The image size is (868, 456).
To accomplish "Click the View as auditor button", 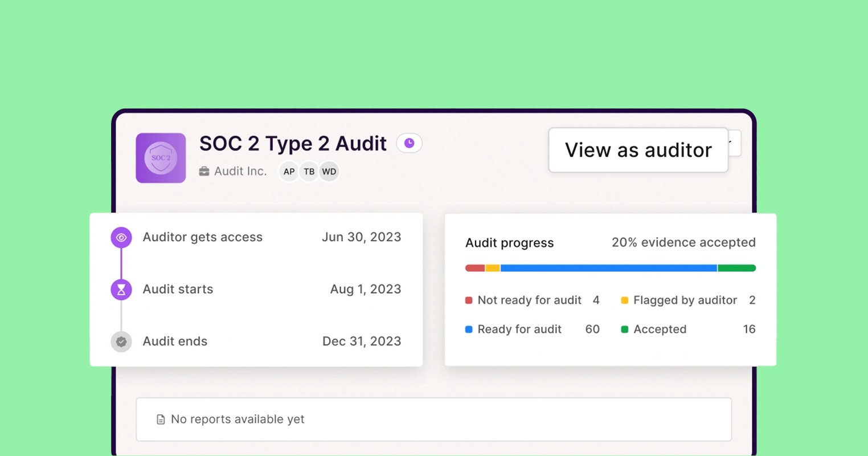I will [638, 150].
